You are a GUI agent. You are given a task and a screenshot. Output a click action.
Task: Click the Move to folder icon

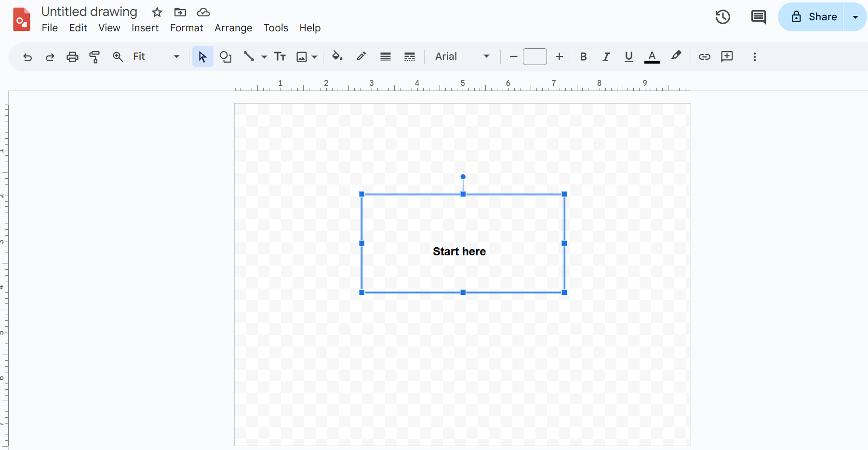coord(180,12)
